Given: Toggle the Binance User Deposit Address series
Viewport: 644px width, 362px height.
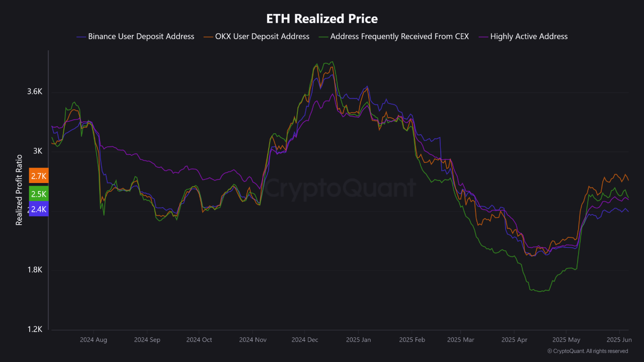Looking at the screenshot, I should (x=141, y=36).
